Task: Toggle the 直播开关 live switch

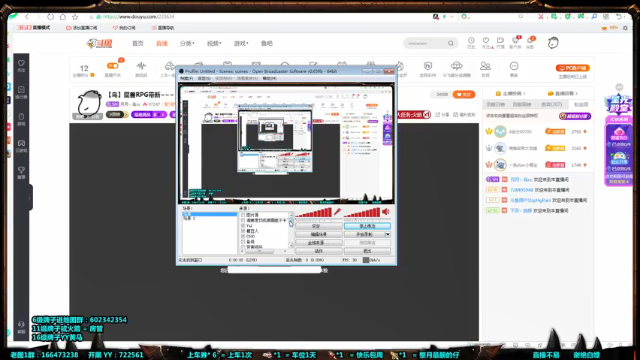Action: pyautogui.click(x=112, y=66)
